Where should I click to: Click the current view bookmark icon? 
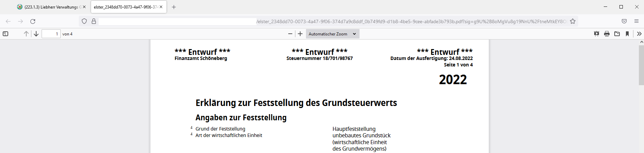(627, 34)
